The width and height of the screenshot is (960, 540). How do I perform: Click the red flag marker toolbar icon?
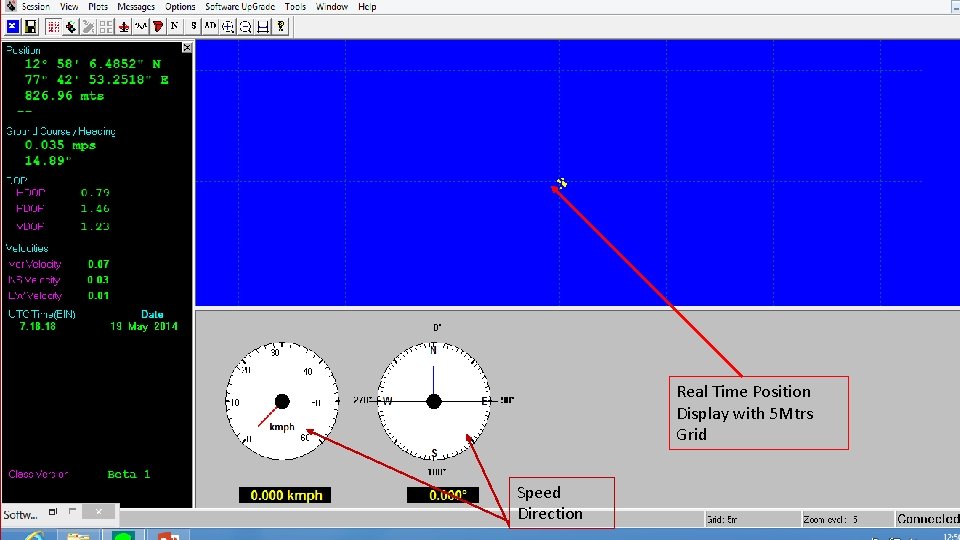(x=158, y=26)
